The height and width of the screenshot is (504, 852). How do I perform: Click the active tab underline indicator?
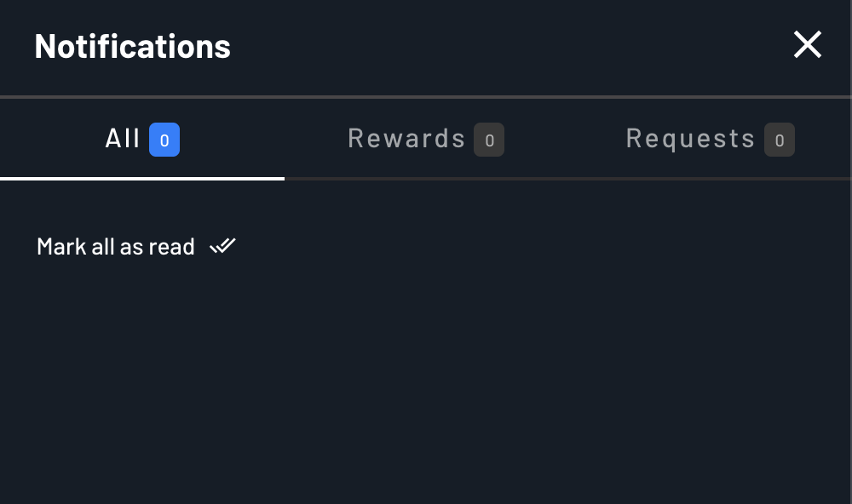point(142,178)
